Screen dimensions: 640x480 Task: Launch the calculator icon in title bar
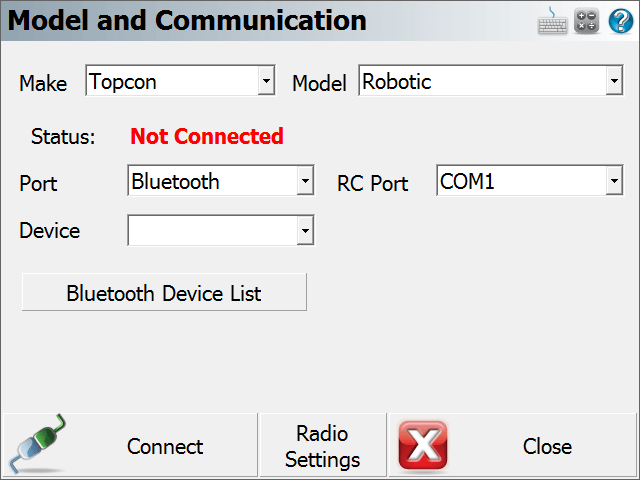586,20
